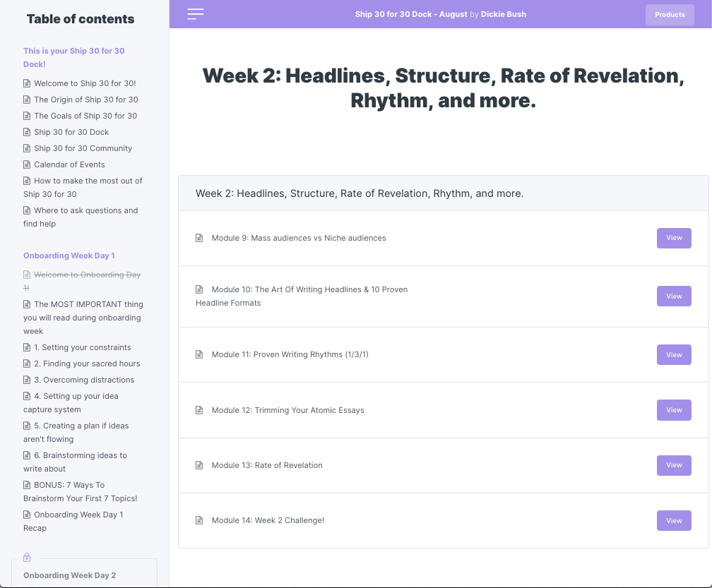This screenshot has width=712, height=588.
Task: Open Ship 30 for 30 Community lesson
Action: (83, 148)
